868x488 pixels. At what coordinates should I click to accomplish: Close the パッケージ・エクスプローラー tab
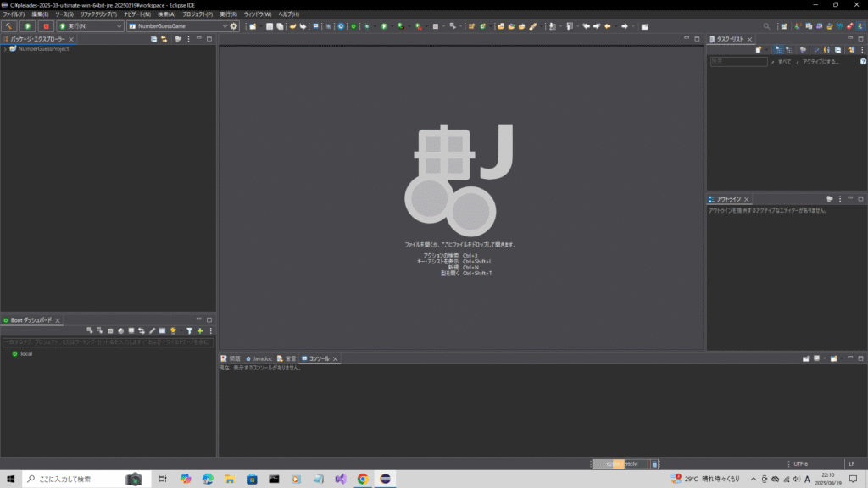pyautogui.click(x=71, y=39)
